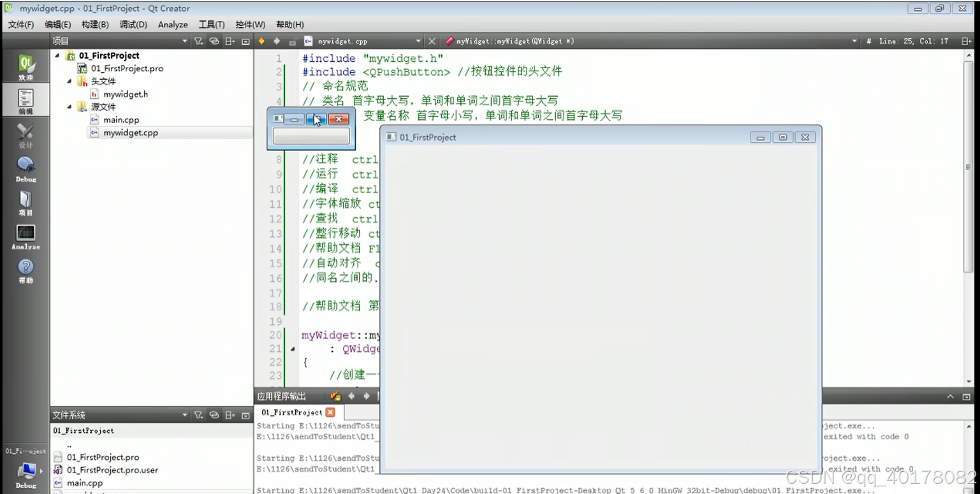Collapse the 源文件 folder

click(x=69, y=106)
